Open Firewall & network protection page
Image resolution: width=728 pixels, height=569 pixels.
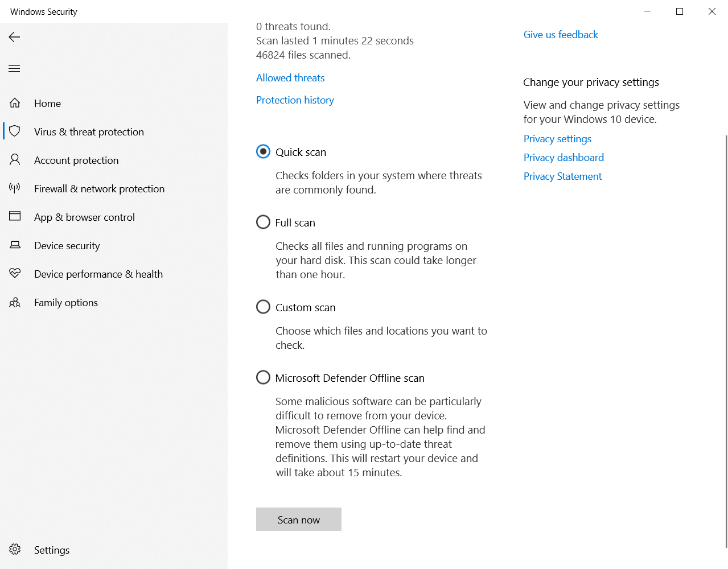tap(114, 188)
